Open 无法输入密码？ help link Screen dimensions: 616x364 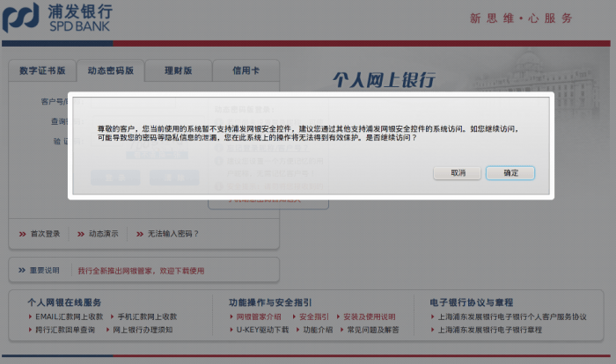point(172,234)
